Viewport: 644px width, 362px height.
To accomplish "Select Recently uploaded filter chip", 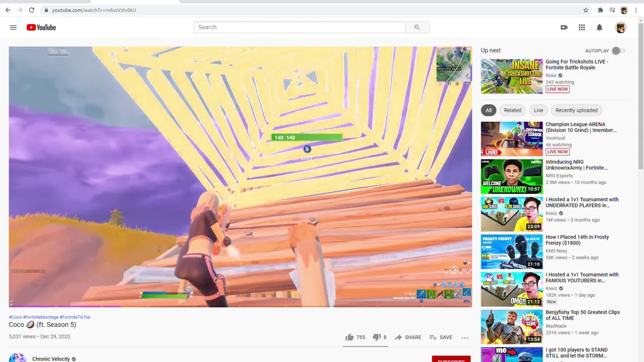I will (577, 110).
